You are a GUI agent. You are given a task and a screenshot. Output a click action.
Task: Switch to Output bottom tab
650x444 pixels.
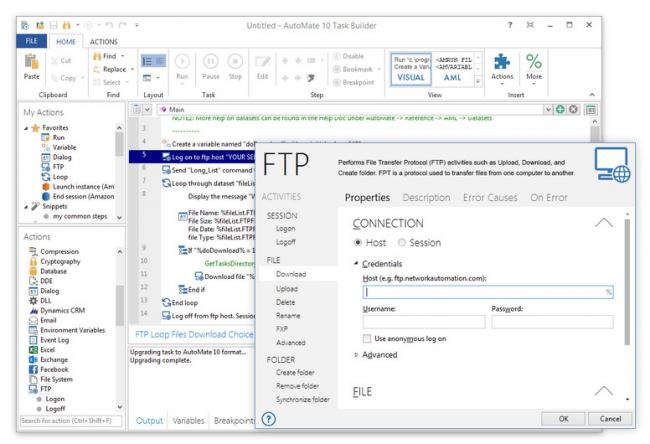pos(149,420)
